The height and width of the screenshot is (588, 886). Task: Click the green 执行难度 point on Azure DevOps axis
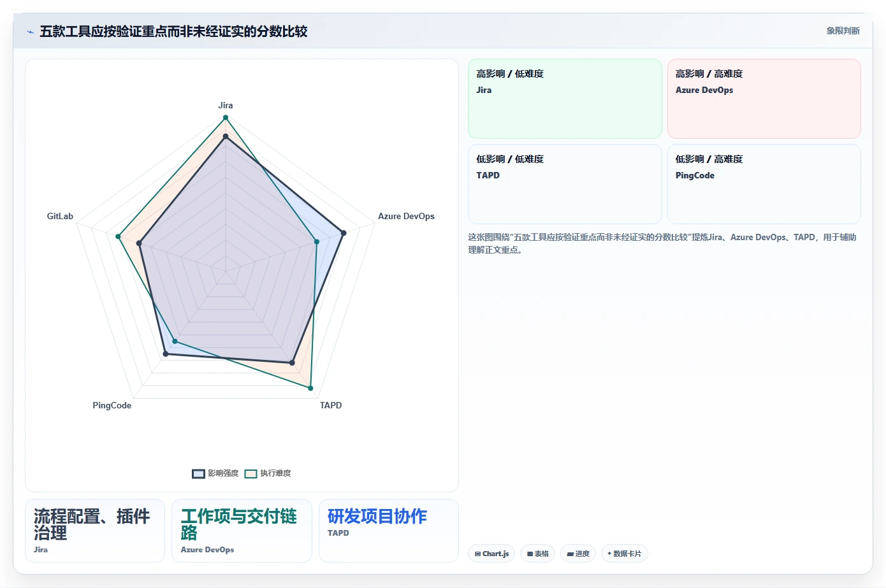pos(317,241)
